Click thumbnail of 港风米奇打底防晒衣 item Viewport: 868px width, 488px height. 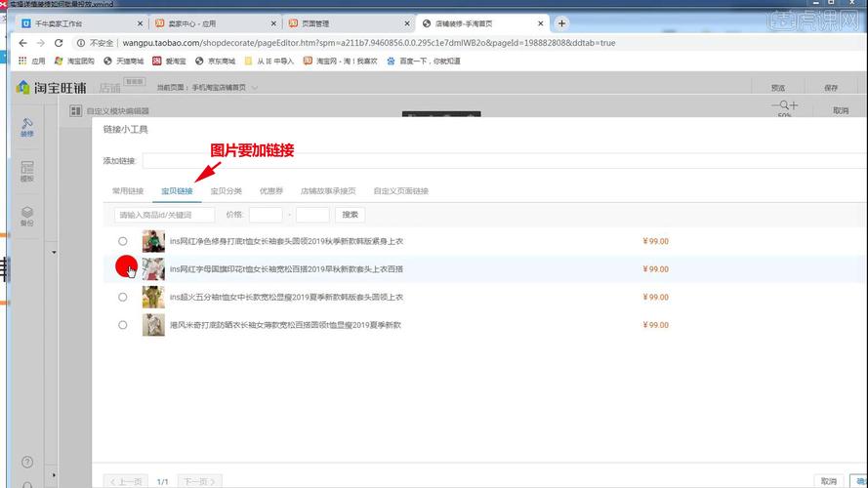point(153,325)
